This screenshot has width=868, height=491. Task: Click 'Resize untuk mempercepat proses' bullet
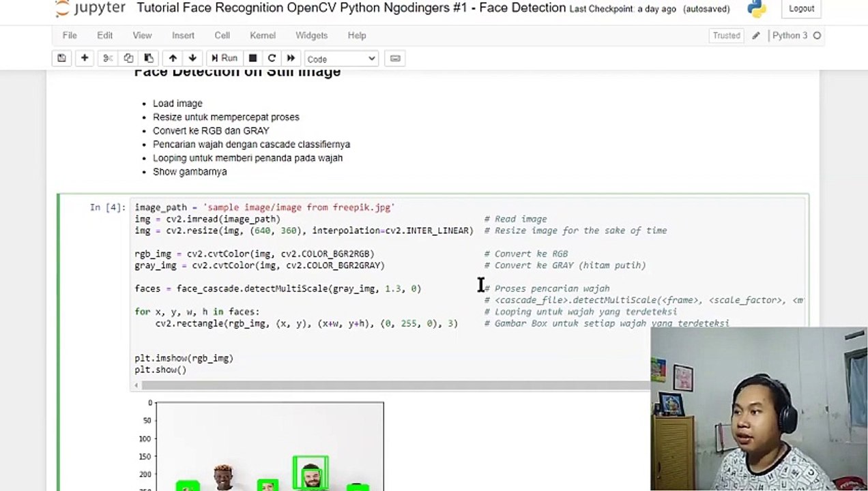point(226,117)
